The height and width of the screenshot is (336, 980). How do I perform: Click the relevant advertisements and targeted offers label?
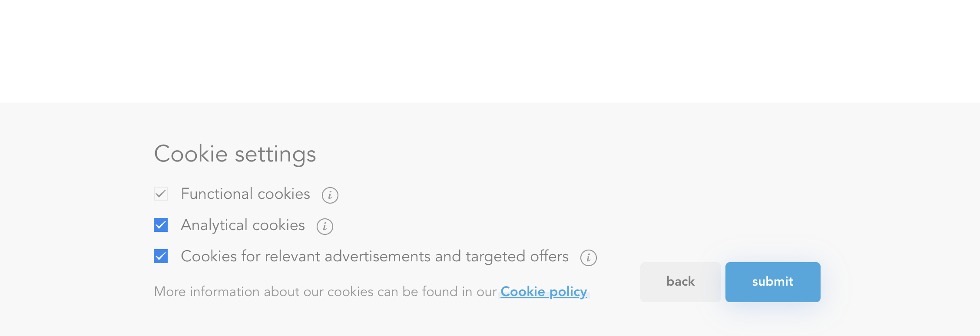point(374,257)
